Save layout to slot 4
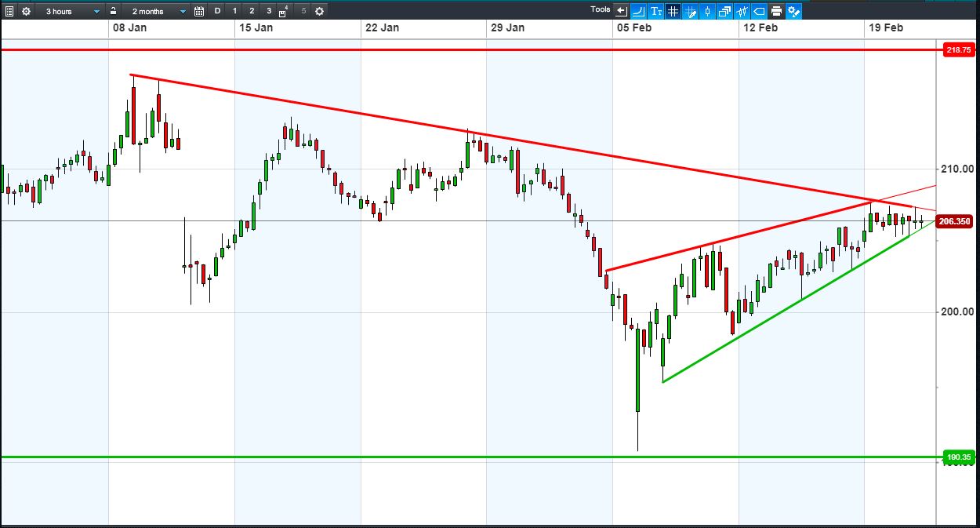 284,11
